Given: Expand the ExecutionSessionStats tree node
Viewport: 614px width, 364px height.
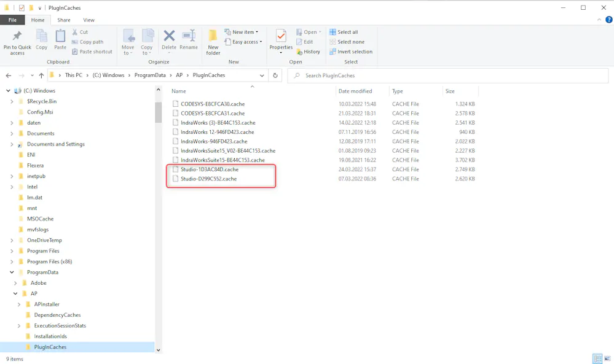Looking at the screenshot, I should 19,325.
